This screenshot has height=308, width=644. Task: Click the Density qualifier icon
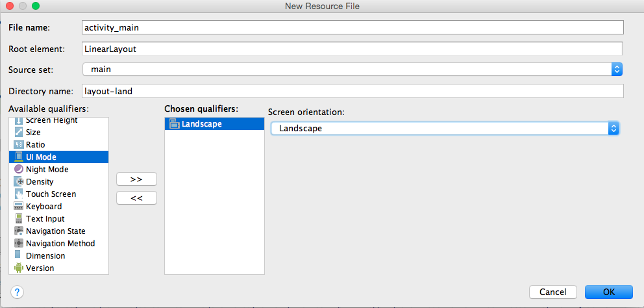(x=18, y=182)
